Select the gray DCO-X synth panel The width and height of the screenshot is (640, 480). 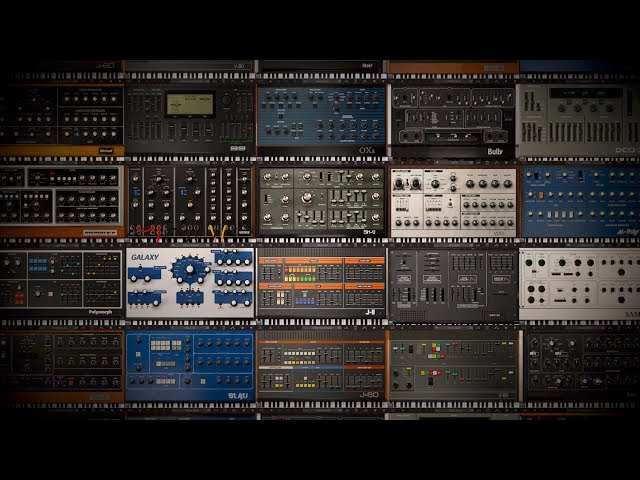578,121
